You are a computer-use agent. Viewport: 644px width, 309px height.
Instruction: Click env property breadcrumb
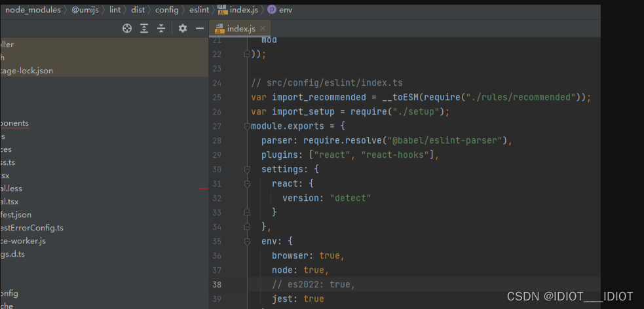coord(280,10)
